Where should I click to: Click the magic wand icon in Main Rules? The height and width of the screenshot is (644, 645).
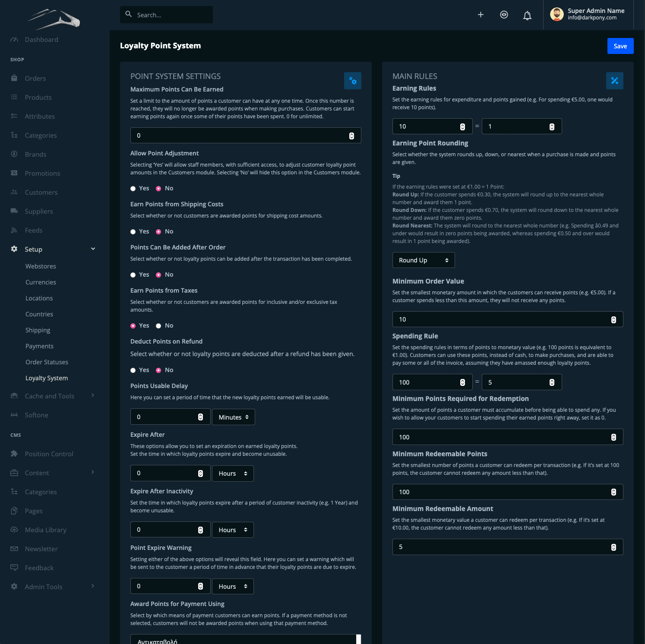tap(614, 81)
